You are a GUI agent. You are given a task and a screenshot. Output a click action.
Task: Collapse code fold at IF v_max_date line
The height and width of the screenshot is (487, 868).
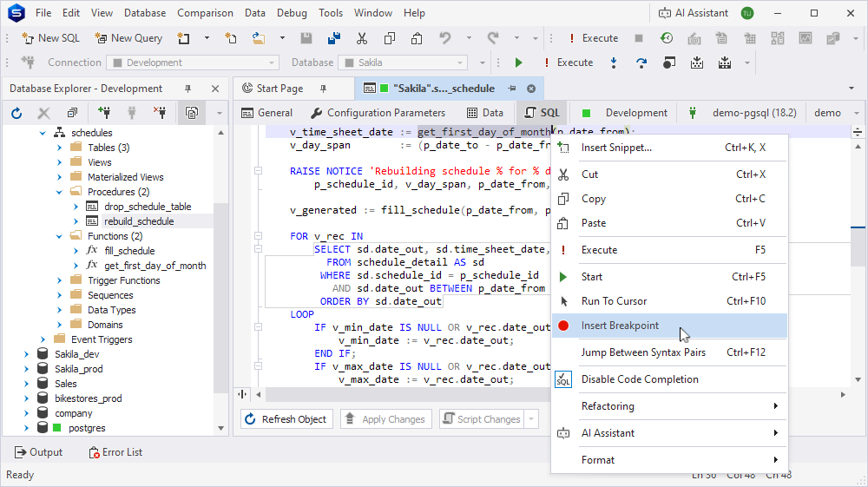click(258, 365)
